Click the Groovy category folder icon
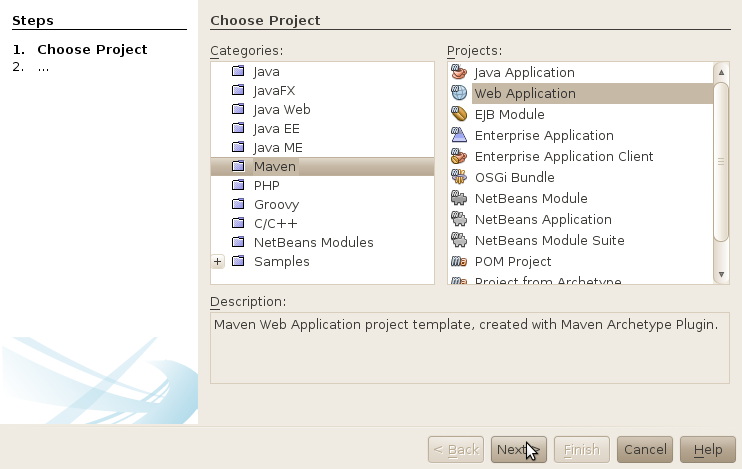This screenshot has height=469, width=742. click(238, 204)
